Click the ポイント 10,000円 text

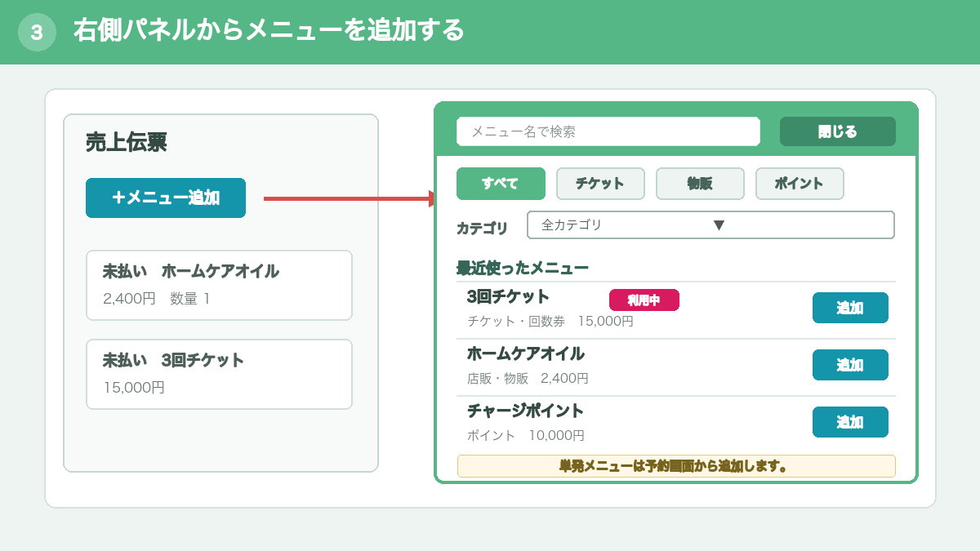click(x=526, y=436)
